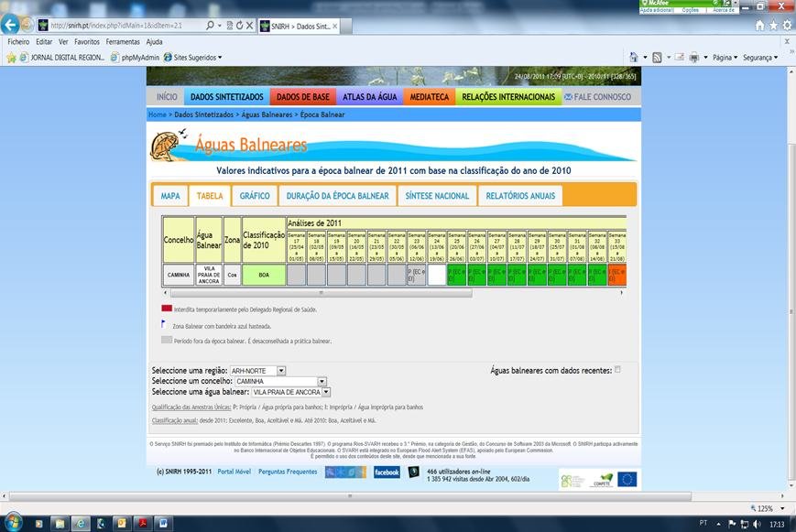Click the browser back arrow button
This screenshot has height=532, width=796.
9,25
